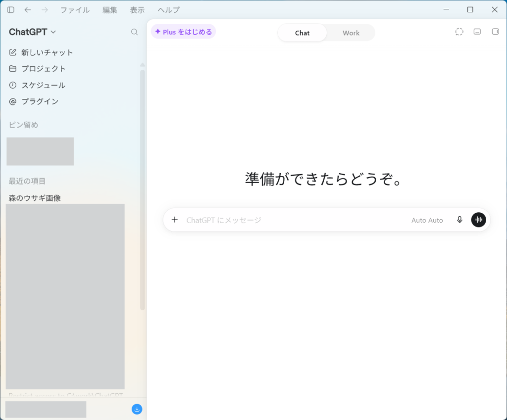Start voice mode with black waveform button
507x420 pixels.
pos(479,220)
